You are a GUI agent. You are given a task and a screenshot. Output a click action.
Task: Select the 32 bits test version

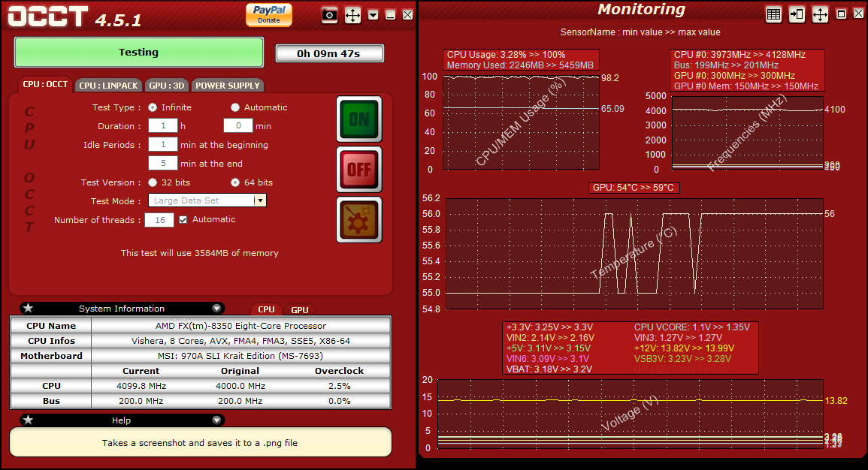pyautogui.click(x=153, y=182)
